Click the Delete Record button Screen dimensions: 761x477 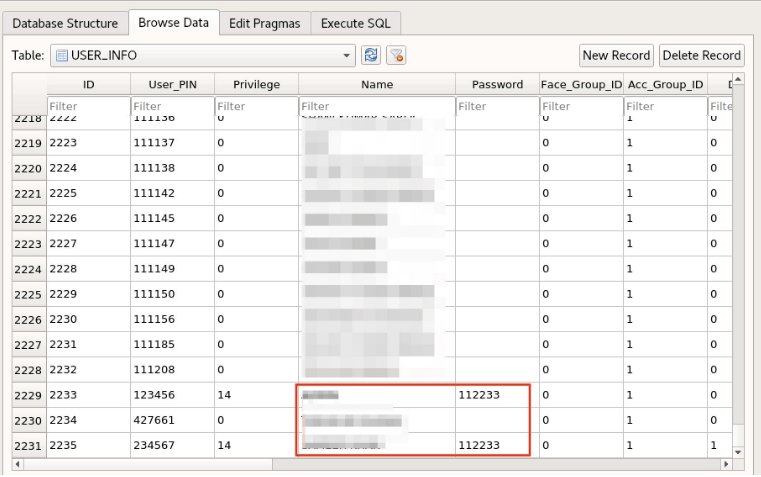tap(701, 55)
